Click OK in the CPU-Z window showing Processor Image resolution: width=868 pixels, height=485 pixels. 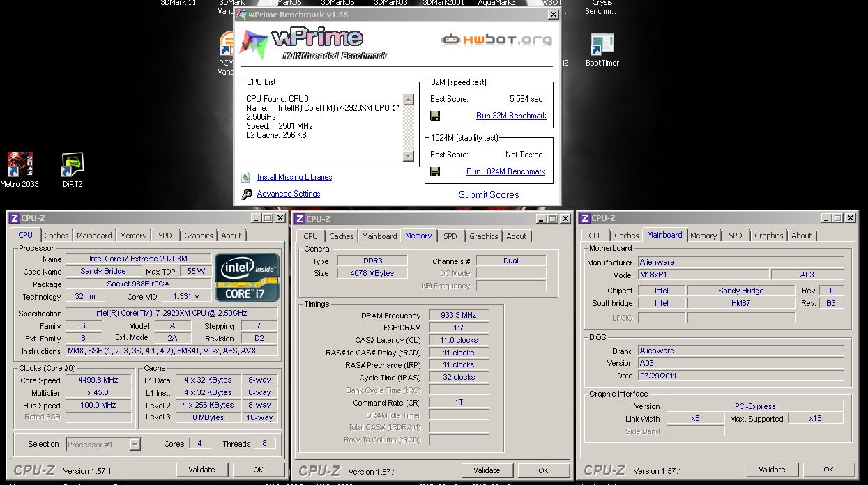[258, 470]
